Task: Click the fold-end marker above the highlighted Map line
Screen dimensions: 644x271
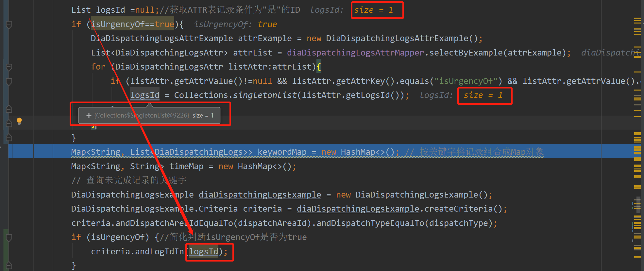Action: [x=9, y=137]
